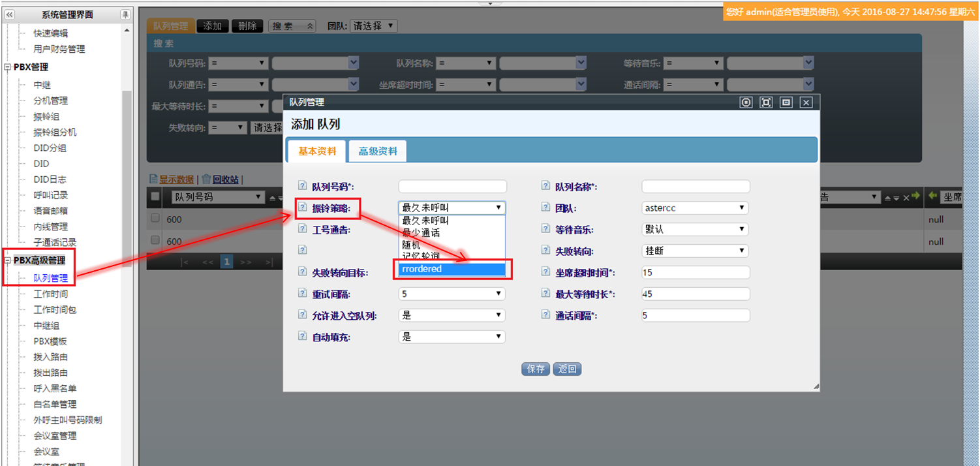Click the 保存 button

[536, 369]
